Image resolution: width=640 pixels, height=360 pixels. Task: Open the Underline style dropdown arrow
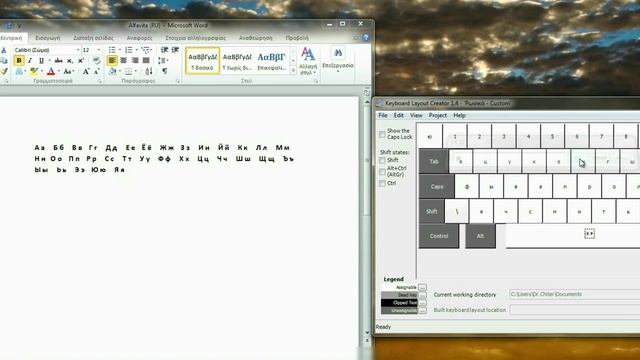click(49, 61)
